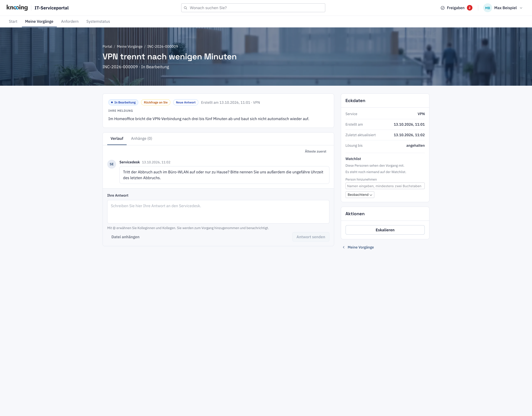Click the INC-2026-000009 breadcrumb
532x416 pixels.
[x=163, y=47]
